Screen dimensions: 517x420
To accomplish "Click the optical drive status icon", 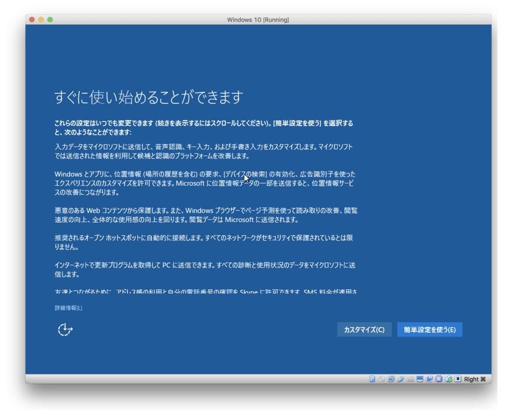I will click(x=381, y=379).
